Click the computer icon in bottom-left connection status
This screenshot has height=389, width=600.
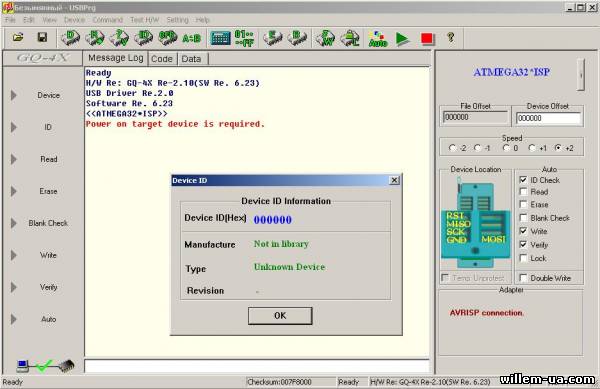click(x=23, y=366)
